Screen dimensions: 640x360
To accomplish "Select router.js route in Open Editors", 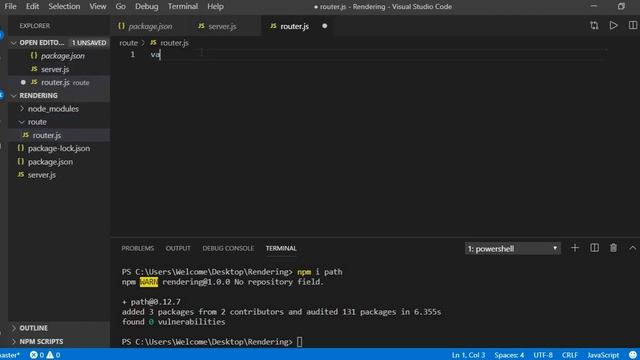I will click(x=59, y=82).
